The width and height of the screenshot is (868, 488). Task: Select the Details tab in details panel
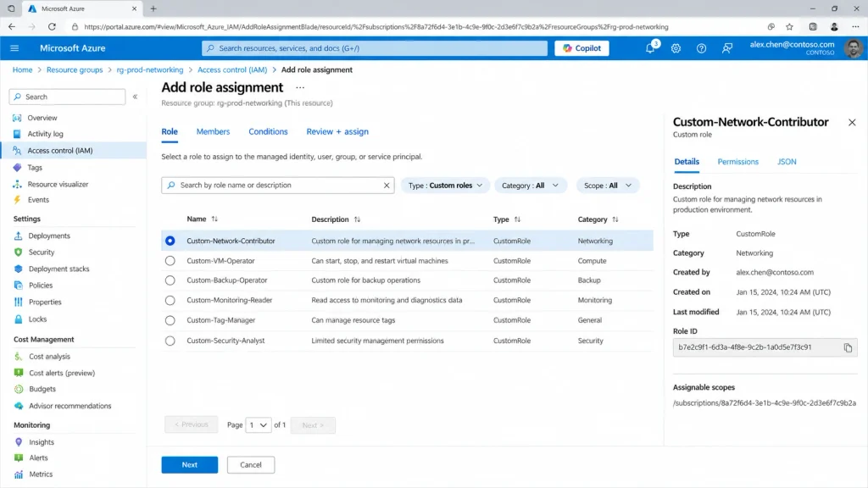click(x=687, y=162)
